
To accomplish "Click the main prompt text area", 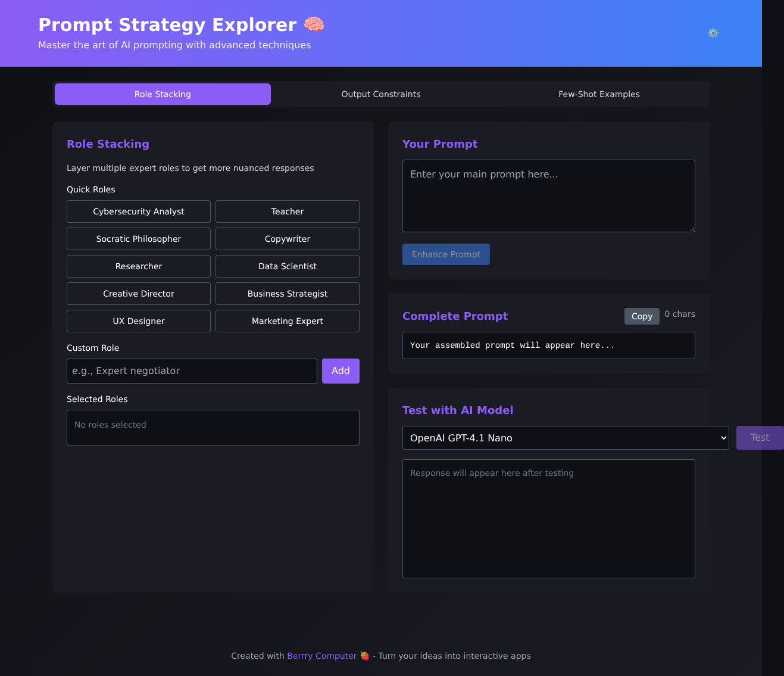I will 548,196.
